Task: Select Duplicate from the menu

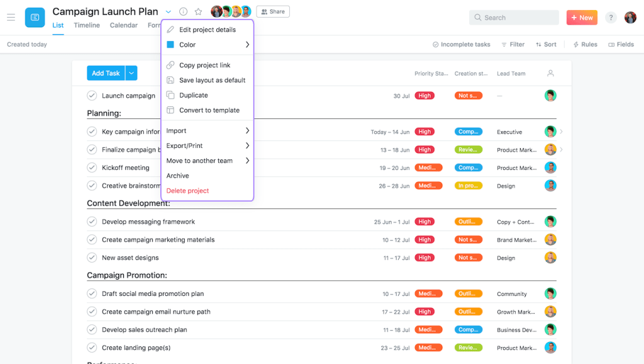Action: point(208,95)
